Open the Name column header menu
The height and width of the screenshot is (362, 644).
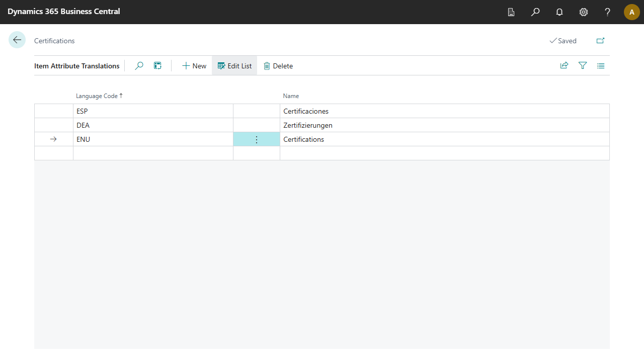291,96
